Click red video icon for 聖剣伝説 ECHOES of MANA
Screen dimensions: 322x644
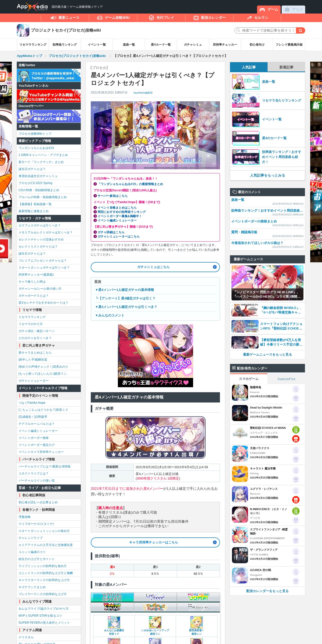point(296,439)
